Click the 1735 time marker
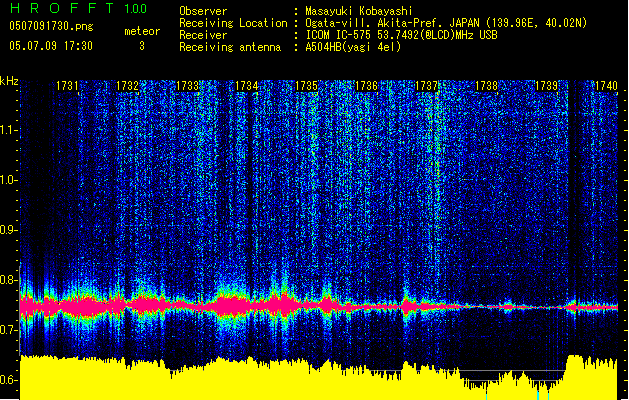This screenshot has height=400, width=629. pos(306,86)
